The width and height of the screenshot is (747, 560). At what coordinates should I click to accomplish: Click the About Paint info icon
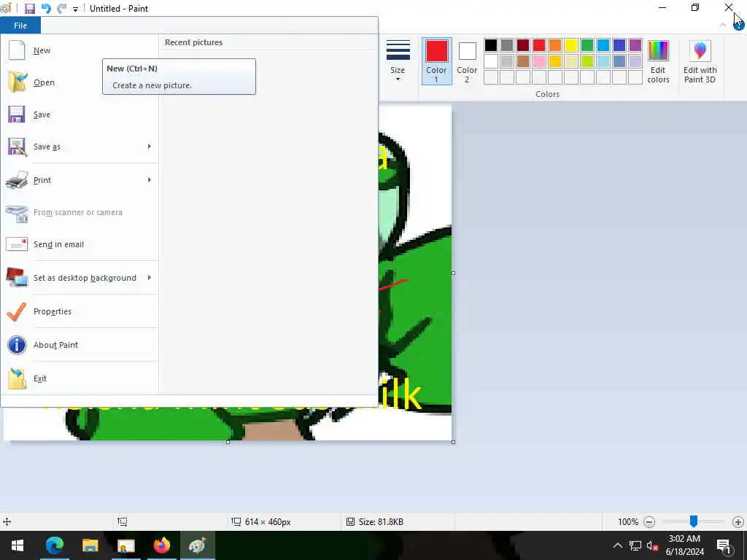click(x=17, y=345)
